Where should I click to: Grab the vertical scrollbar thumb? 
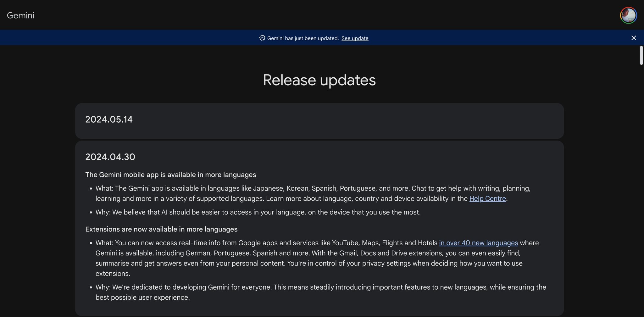641,55
